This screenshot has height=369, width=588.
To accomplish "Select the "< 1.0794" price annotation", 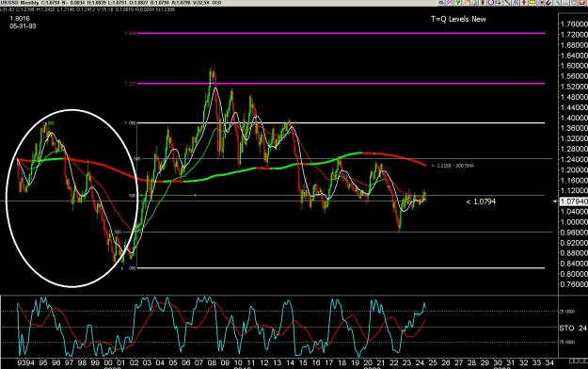I will (481, 201).
